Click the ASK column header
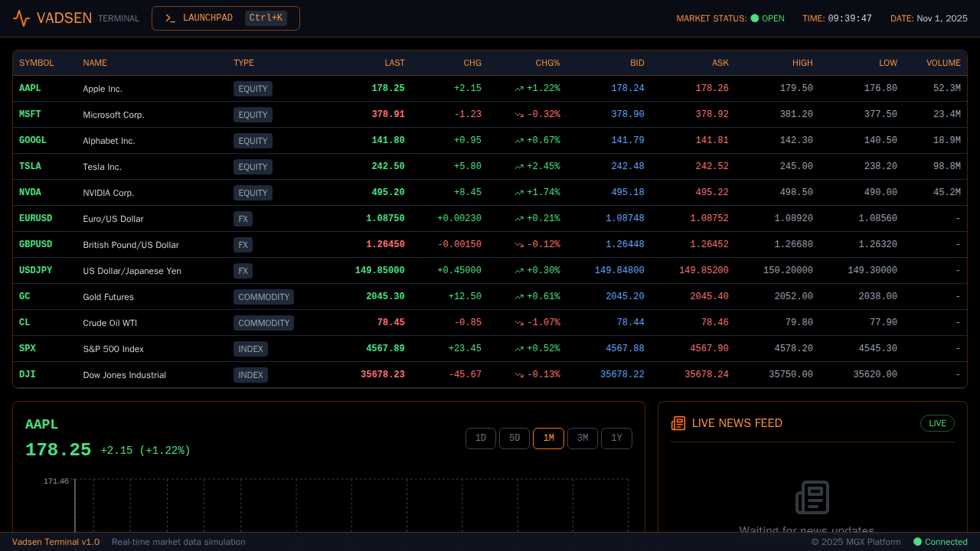This screenshot has height=551, width=980. [720, 63]
